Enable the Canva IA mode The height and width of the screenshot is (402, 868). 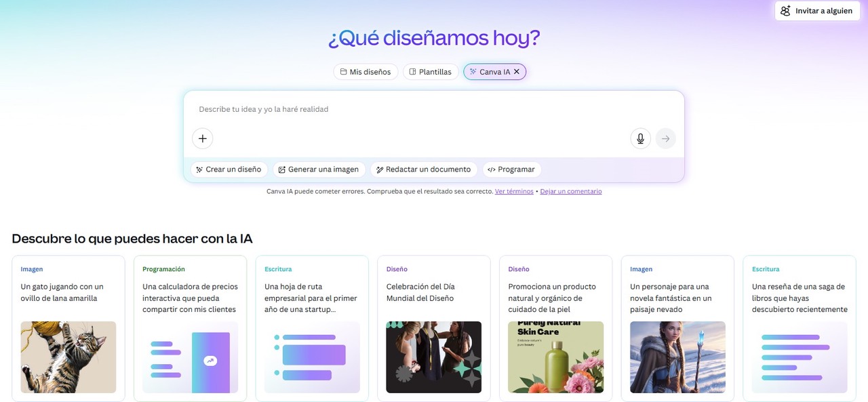coord(492,71)
